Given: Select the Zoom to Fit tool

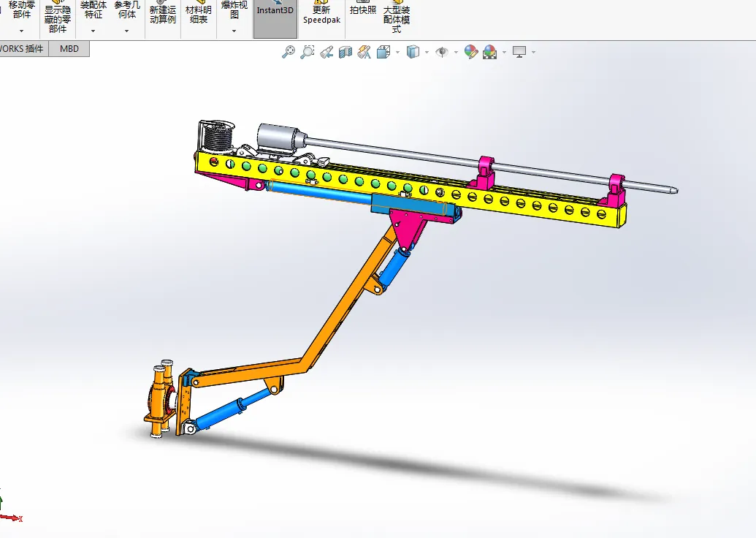Looking at the screenshot, I should click(288, 52).
